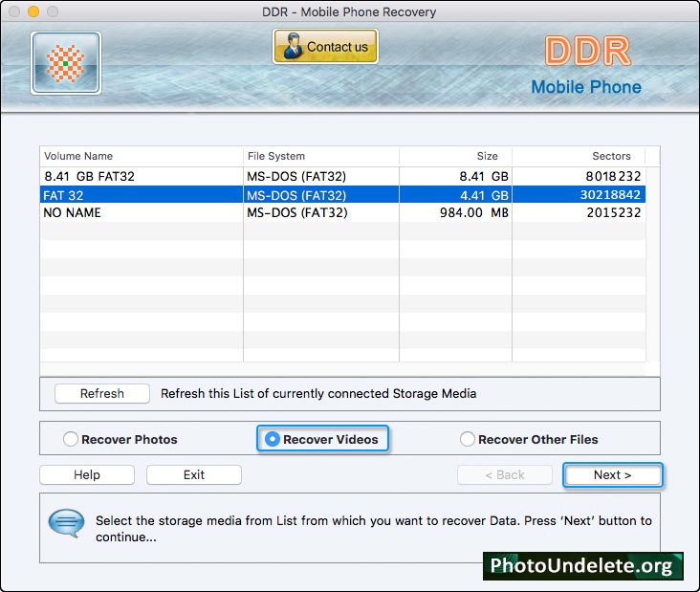Viewport: 700px width, 592px height.
Task: Select the 8.41 GB FAT32 volume row
Action: pyautogui.click(x=342, y=176)
